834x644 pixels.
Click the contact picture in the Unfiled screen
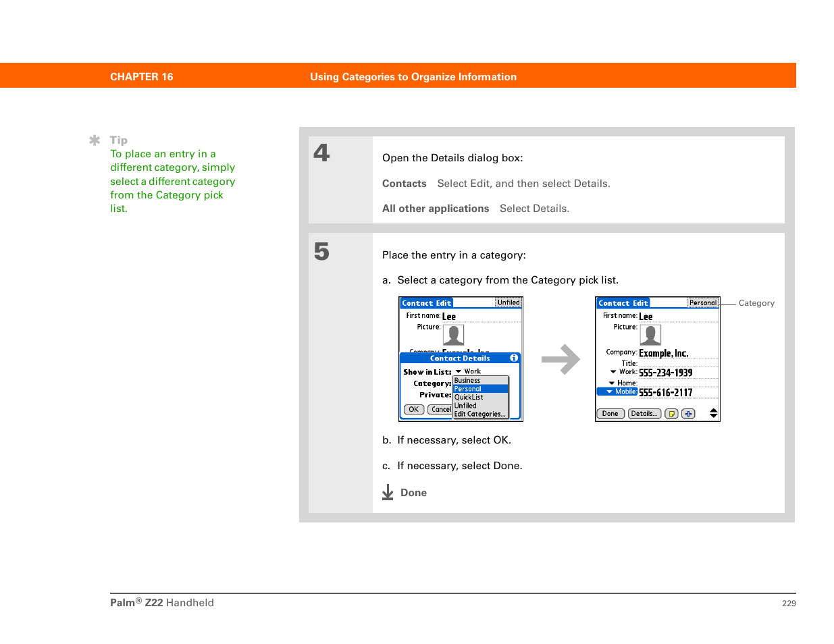point(453,335)
